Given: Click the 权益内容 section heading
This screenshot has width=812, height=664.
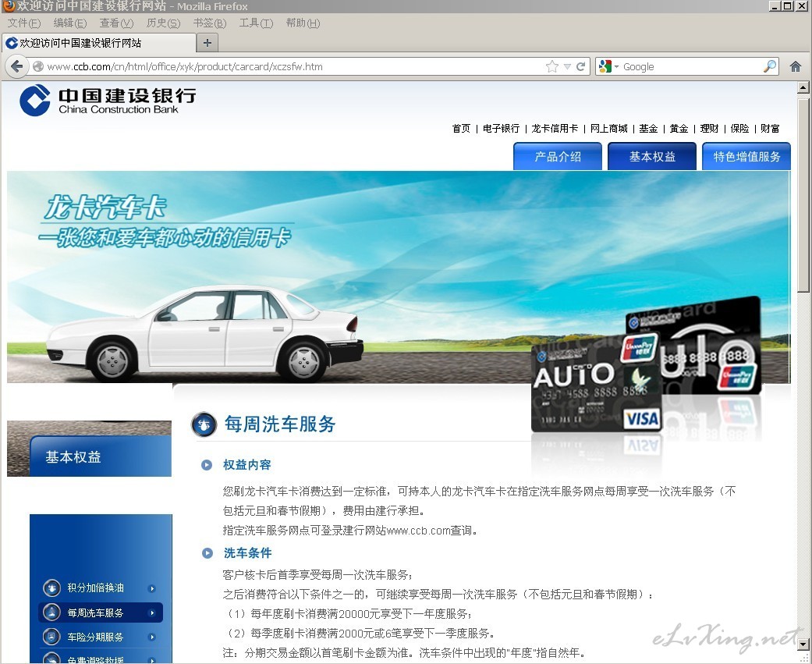Looking at the screenshot, I should (x=247, y=464).
